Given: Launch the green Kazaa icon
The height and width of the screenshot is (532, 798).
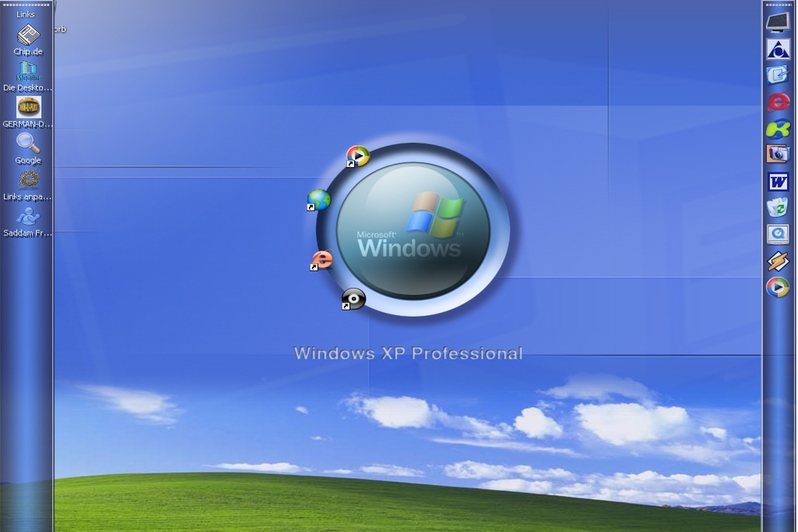Looking at the screenshot, I should pos(778,129).
